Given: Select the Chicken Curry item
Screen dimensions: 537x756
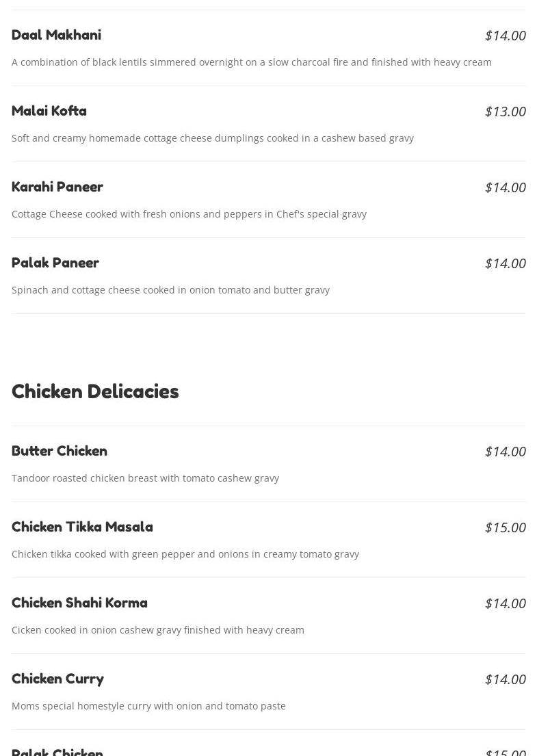Looking at the screenshot, I should [x=58, y=679].
